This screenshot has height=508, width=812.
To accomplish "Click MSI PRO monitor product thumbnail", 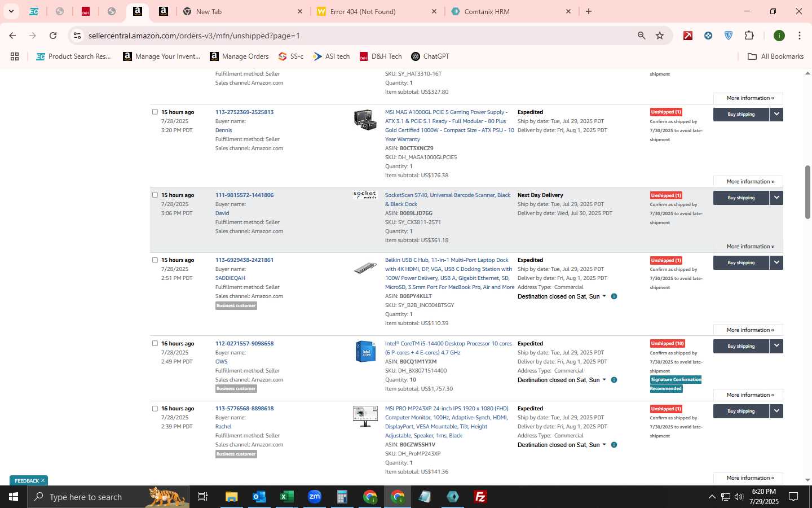I will point(365,417).
